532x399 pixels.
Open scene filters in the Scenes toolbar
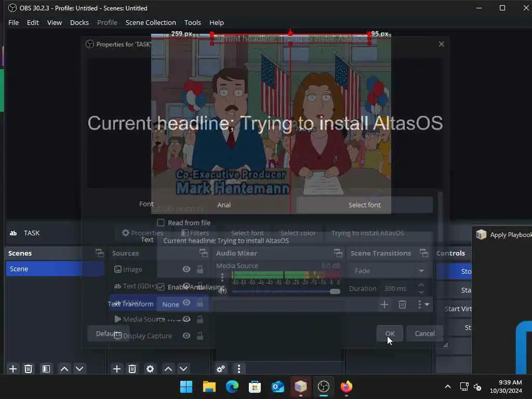46,369
